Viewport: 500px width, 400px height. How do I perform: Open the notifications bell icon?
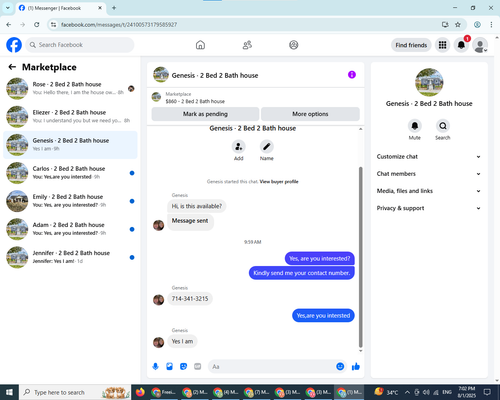click(461, 45)
